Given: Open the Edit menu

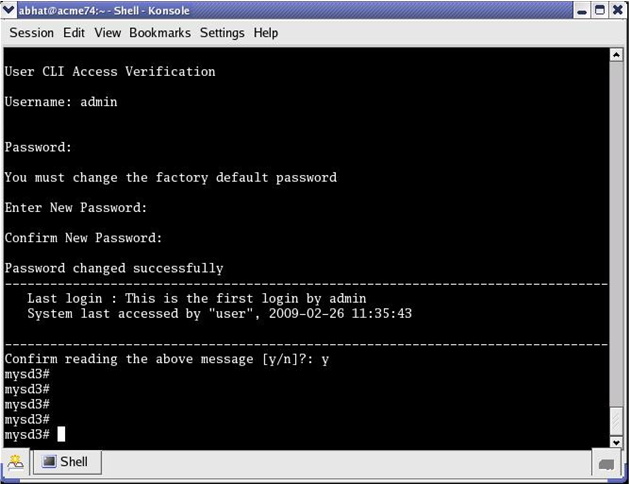Looking at the screenshot, I should (x=74, y=33).
